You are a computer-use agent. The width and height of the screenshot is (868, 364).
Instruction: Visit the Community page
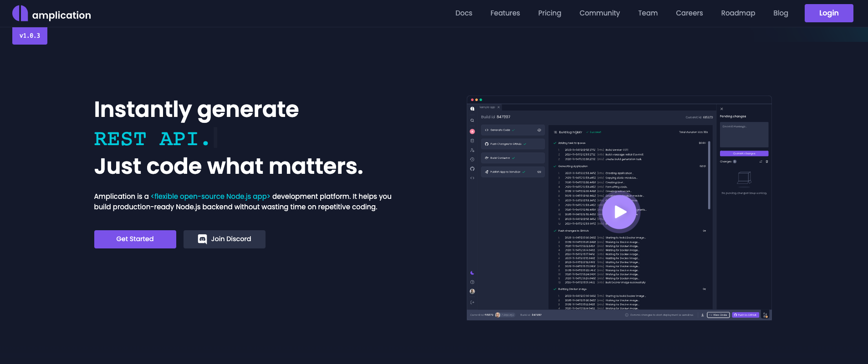599,13
